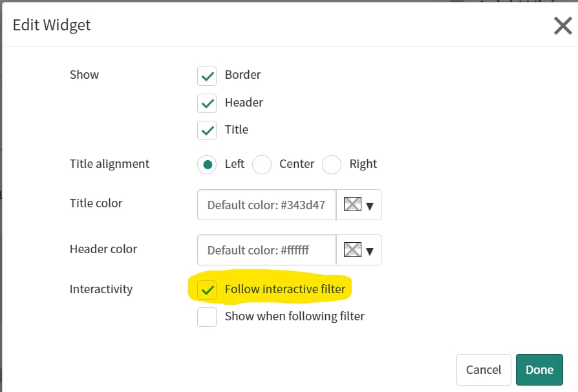578x392 pixels.
Task: Click the Show when following filter label
Action: point(295,316)
